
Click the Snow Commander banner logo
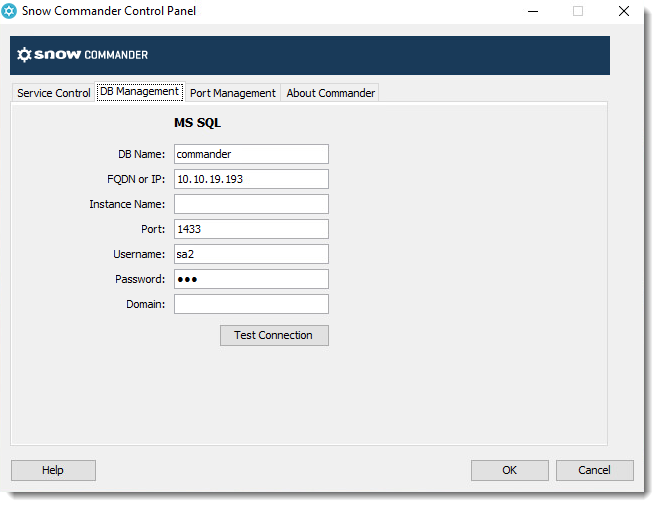[x=82, y=55]
